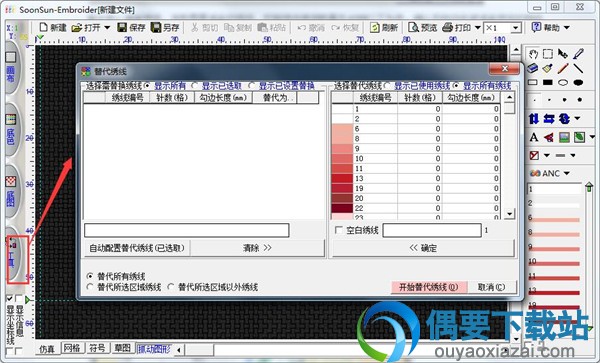Expand dropdown arrow beside gray line icon
The image size is (600, 363).
coord(573,155)
